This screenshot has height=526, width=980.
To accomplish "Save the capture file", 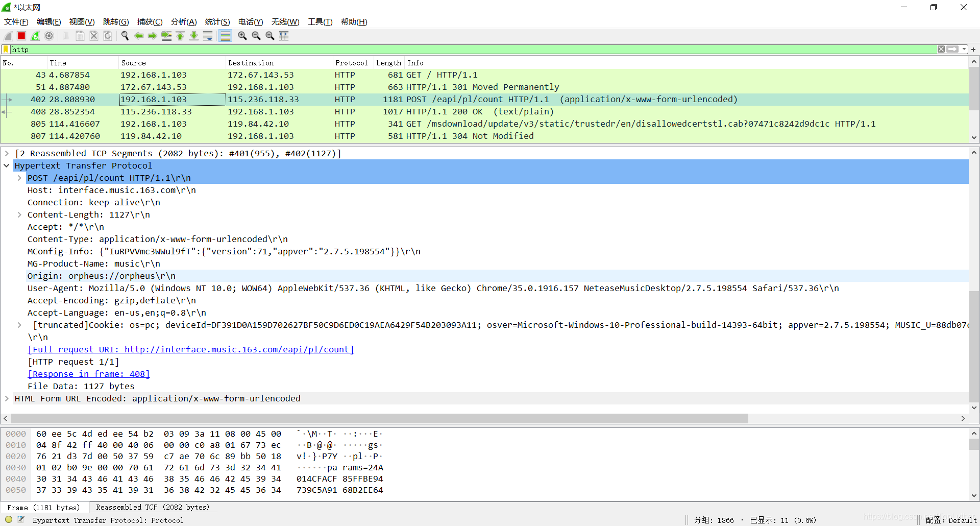I will 80,36.
